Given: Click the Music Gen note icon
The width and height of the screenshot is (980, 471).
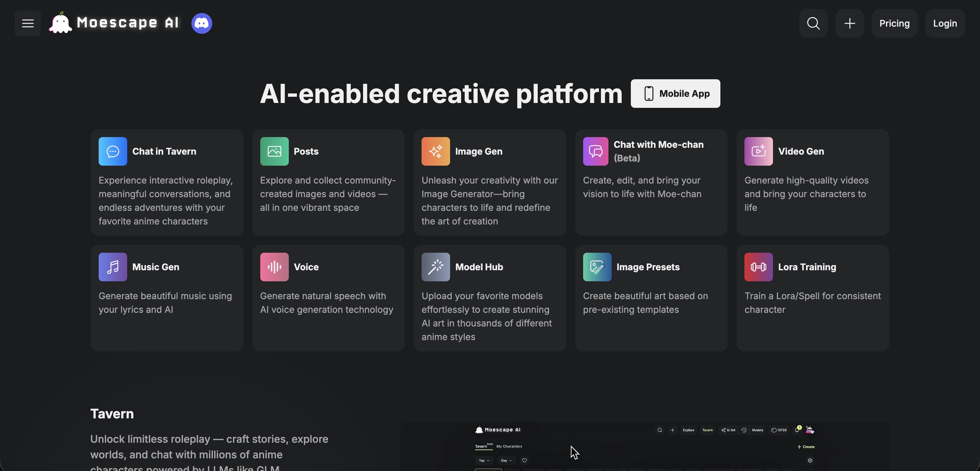Looking at the screenshot, I should [113, 267].
